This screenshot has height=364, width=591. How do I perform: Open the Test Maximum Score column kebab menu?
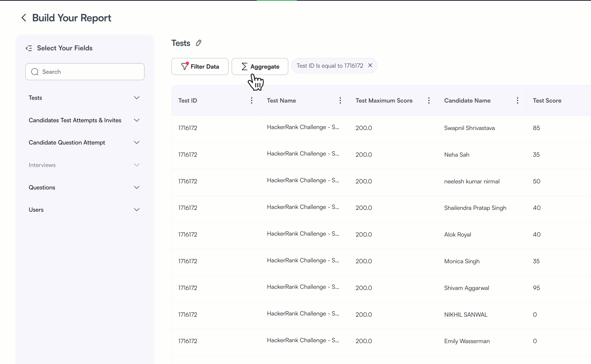pos(429,101)
